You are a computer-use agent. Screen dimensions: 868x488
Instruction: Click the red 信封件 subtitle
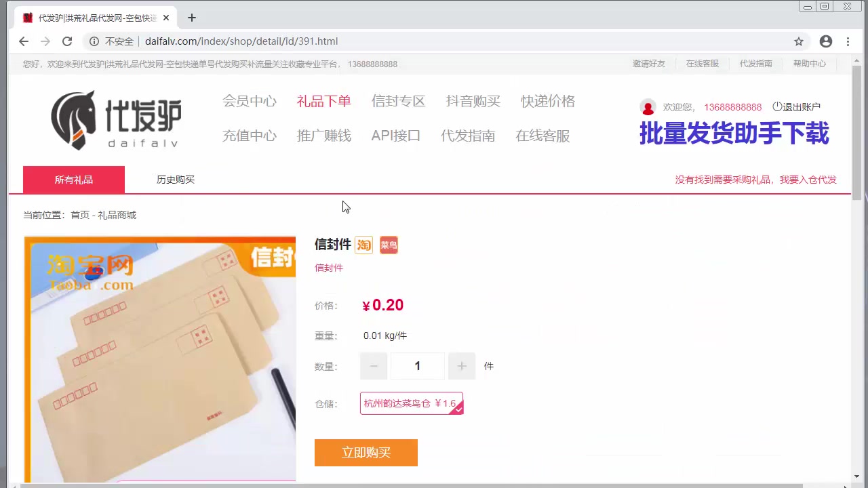click(x=329, y=268)
